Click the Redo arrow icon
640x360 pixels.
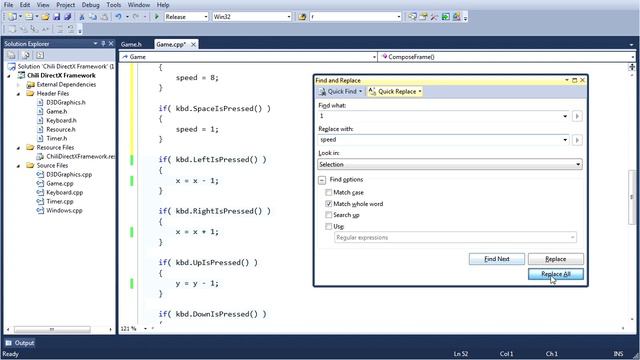point(136,17)
